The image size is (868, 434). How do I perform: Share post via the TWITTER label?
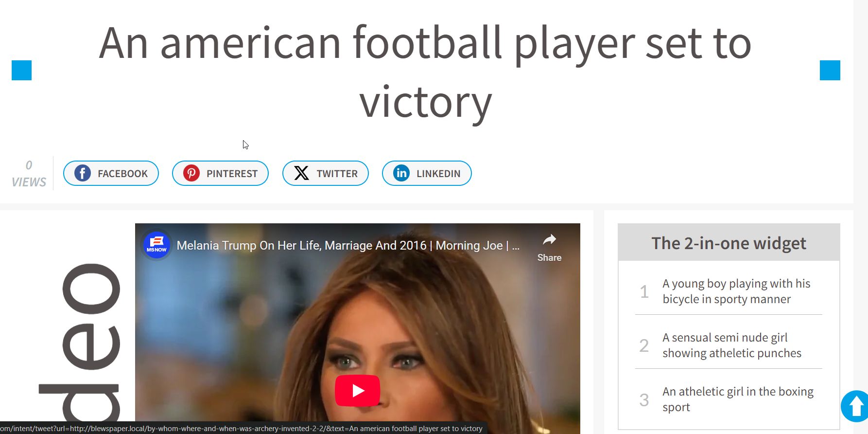pos(337,174)
